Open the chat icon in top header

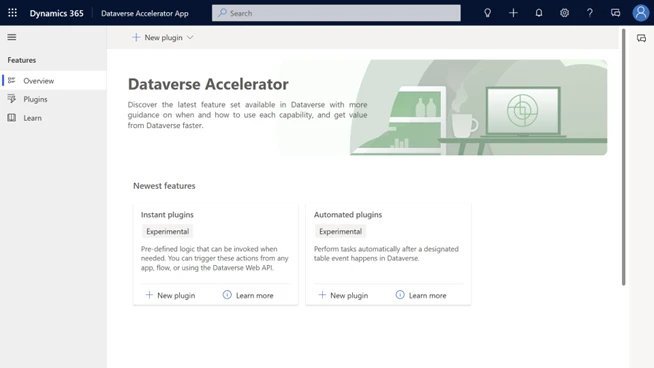[x=615, y=13]
